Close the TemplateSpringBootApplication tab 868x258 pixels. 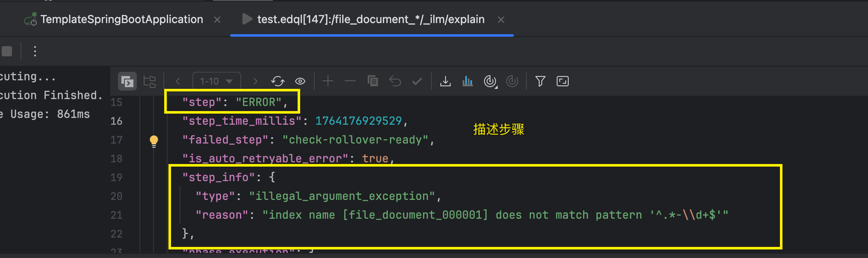coord(217,20)
